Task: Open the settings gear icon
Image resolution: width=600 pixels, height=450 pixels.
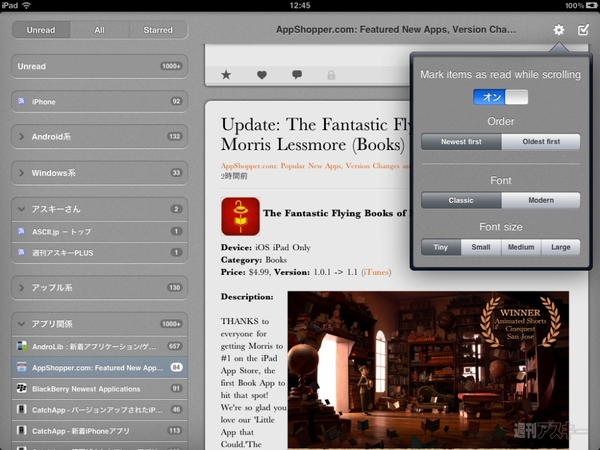Action: tap(559, 30)
